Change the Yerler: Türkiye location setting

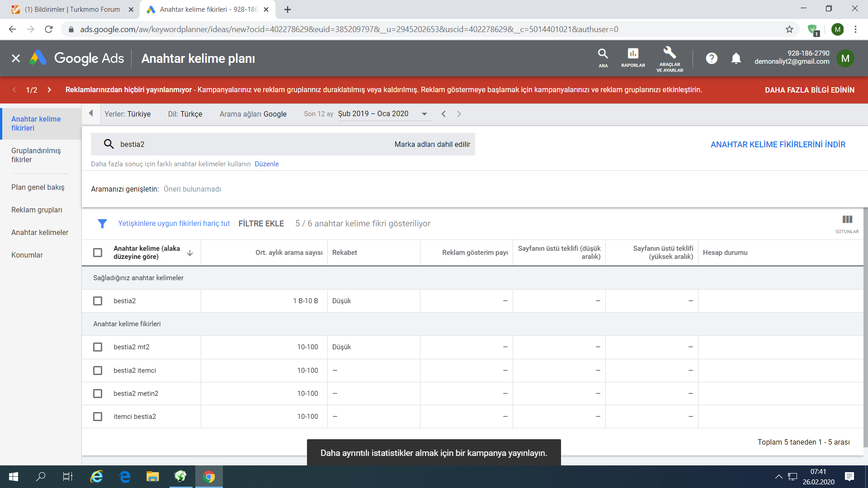pos(127,114)
